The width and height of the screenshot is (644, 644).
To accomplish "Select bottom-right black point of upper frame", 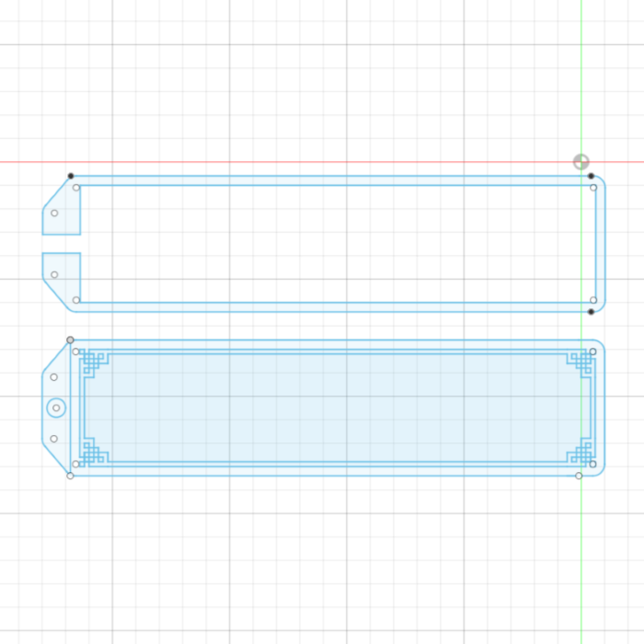I will (591, 312).
